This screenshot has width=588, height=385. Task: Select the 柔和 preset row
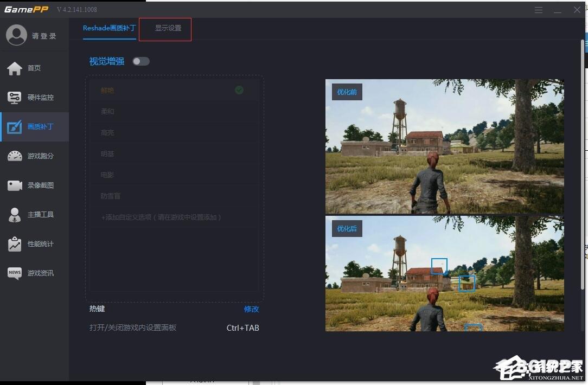coord(174,111)
